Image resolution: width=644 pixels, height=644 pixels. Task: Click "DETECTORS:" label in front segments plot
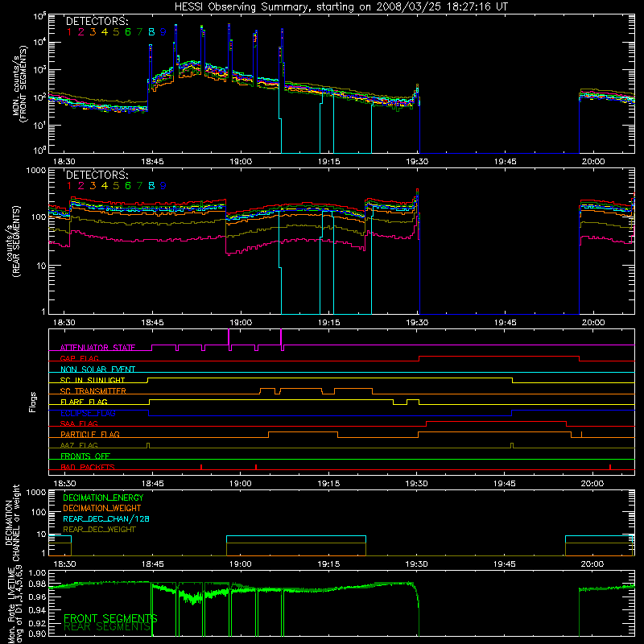(97, 22)
